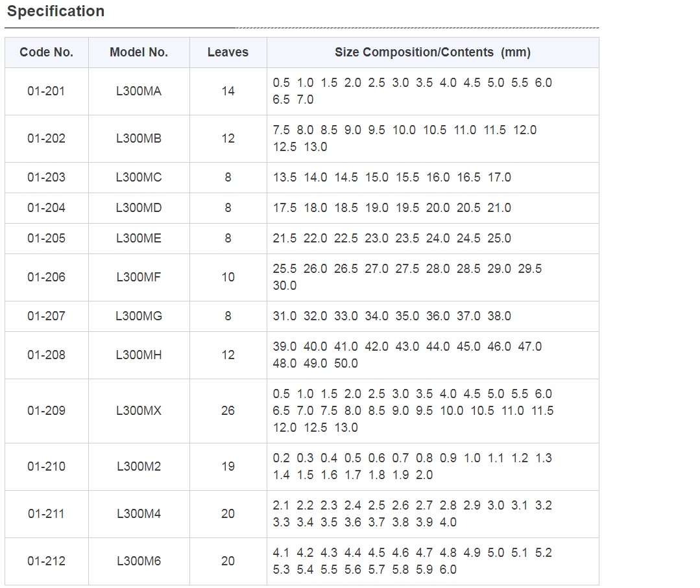Select model L300MB cell
This screenshot has height=588, width=700.
pos(139,139)
